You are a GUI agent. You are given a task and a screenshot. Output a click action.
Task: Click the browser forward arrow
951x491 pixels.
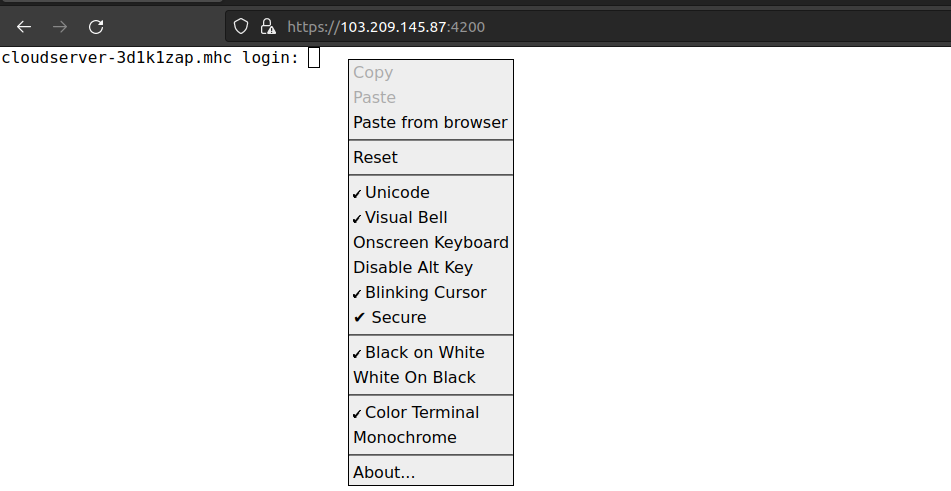coord(59,27)
